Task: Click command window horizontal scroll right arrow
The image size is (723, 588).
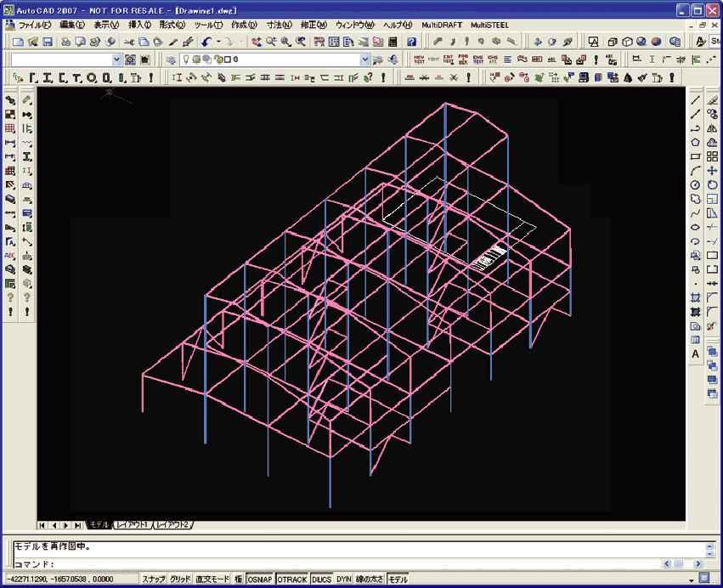Action: tap(698, 563)
